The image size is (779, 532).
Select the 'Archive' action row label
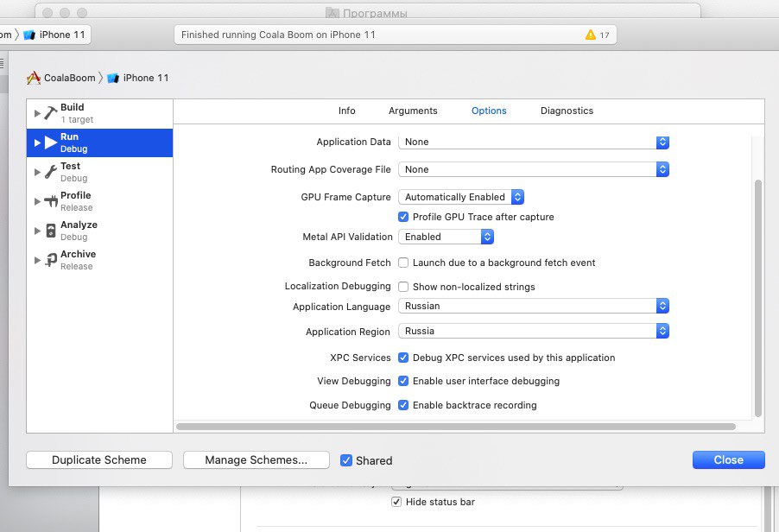point(78,254)
